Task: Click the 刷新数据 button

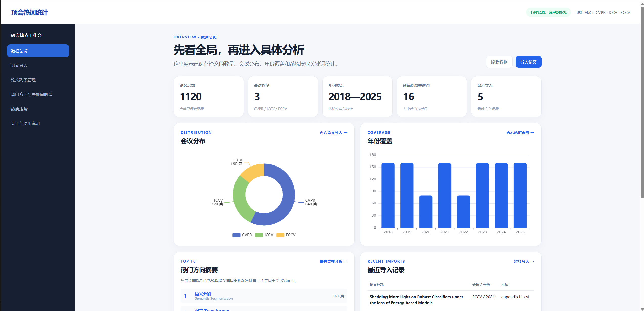Action: pyautogui.click(x=499, y=62)
